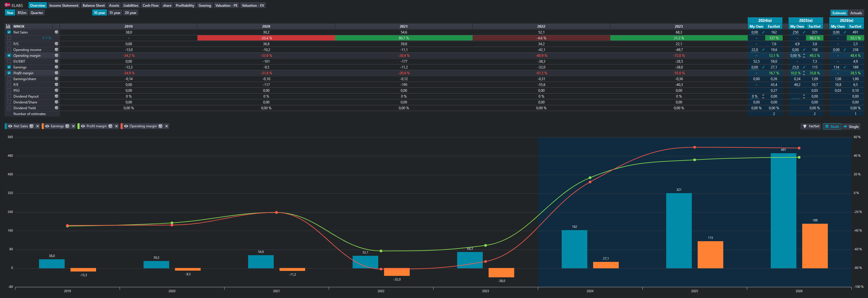Click the green Profit margin color swatch
This screenshot has width=868, height=298.
point(79,126)
